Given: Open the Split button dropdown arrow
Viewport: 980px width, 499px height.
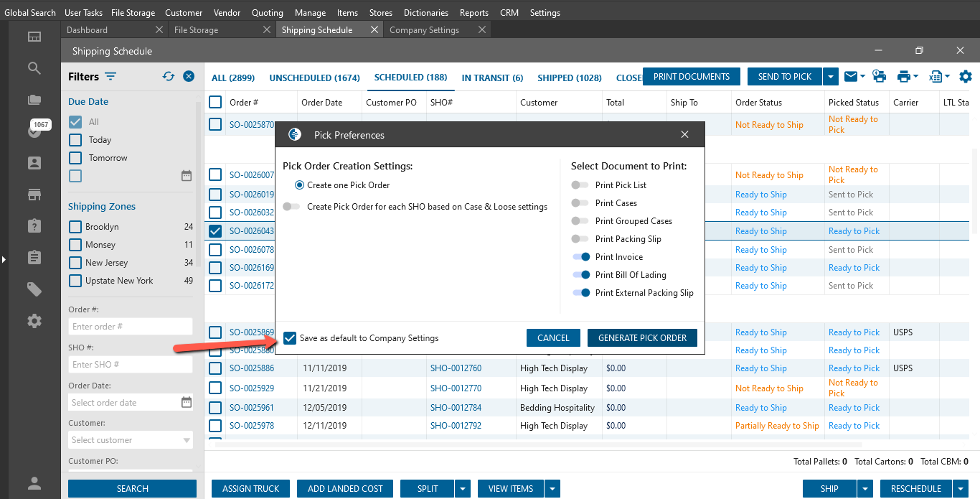Looking at the screenshot, I should pyautogui.click(x=463, y=489).
